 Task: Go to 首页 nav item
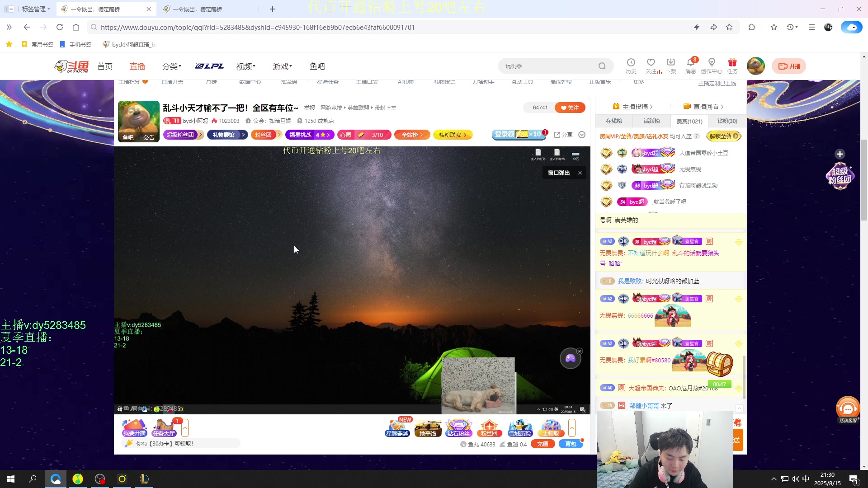pos(105,66)
